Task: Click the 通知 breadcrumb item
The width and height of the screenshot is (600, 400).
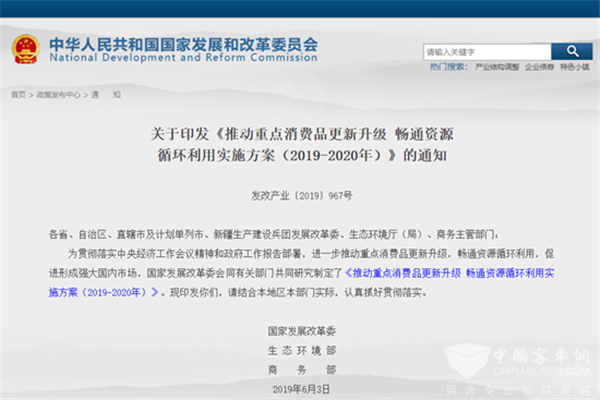Action: [x=106, y=95]
